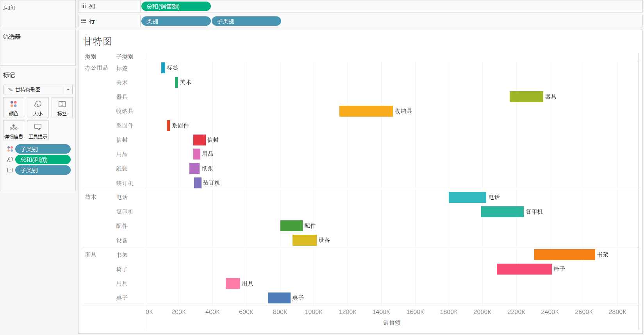Open the 工具提示 tooltip mark card

[x=38, y=130]
